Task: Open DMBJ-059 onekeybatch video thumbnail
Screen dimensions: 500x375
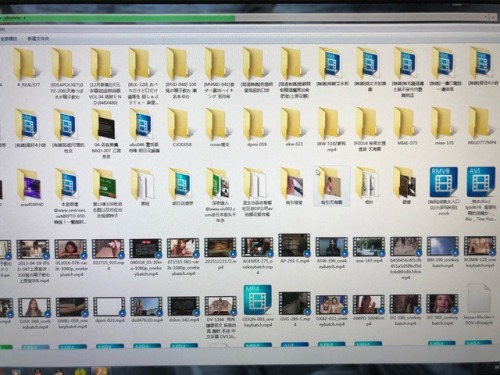Action: point(72,307)
